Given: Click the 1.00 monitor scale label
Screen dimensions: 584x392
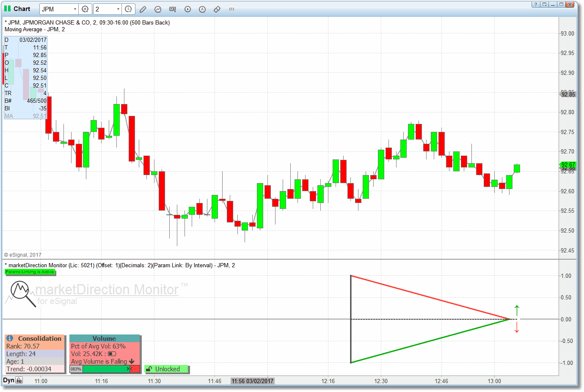Looking at the screenshot, I should point(566,276).
